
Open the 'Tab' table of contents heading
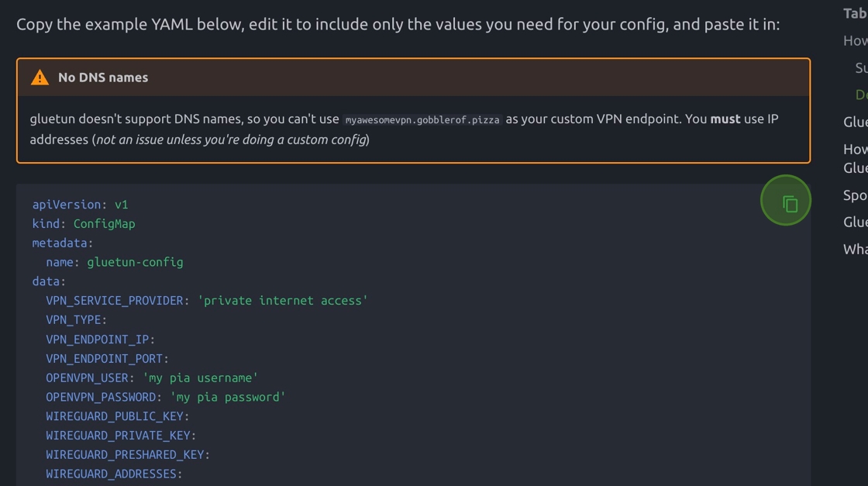coord(856,13)
